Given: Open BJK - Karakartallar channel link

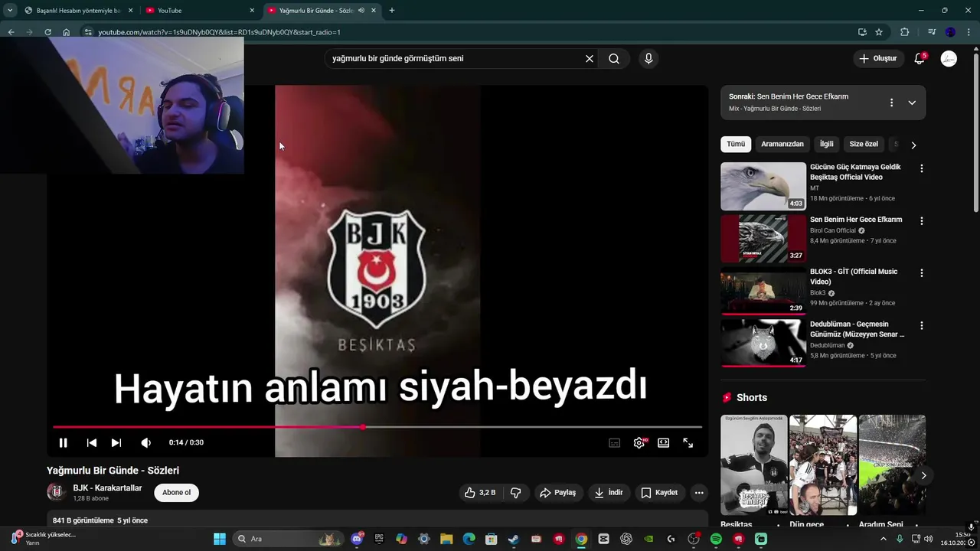Looking at the screenshot, I should coord(107,488).
